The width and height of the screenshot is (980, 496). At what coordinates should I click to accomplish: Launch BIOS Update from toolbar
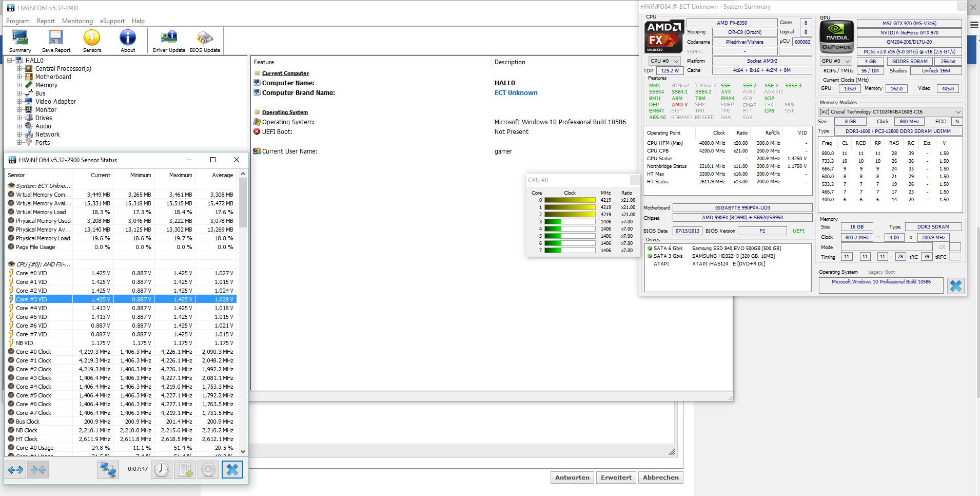coord(205,41)
